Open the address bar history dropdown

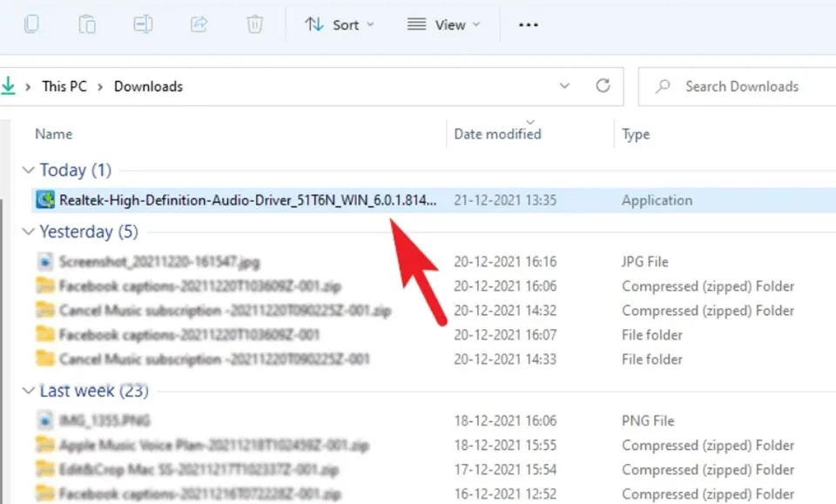click(x=564, y=86)
